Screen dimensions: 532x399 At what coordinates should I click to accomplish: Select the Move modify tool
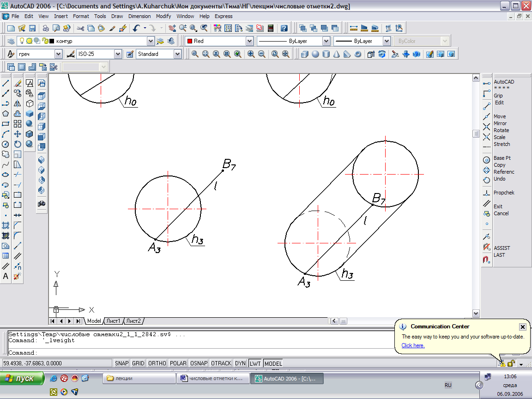pyautogui.click(x=18, y=134)
